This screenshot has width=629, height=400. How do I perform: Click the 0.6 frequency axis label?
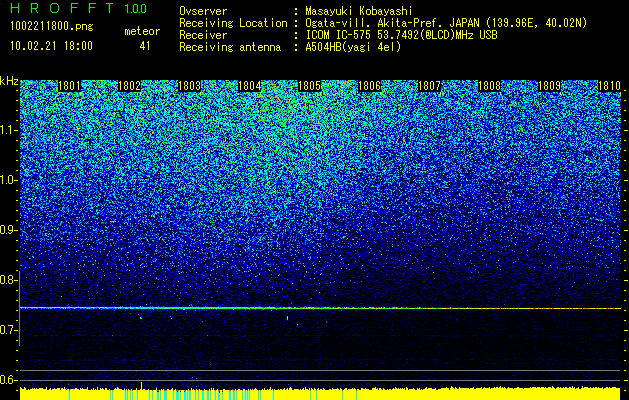(9, 380)
